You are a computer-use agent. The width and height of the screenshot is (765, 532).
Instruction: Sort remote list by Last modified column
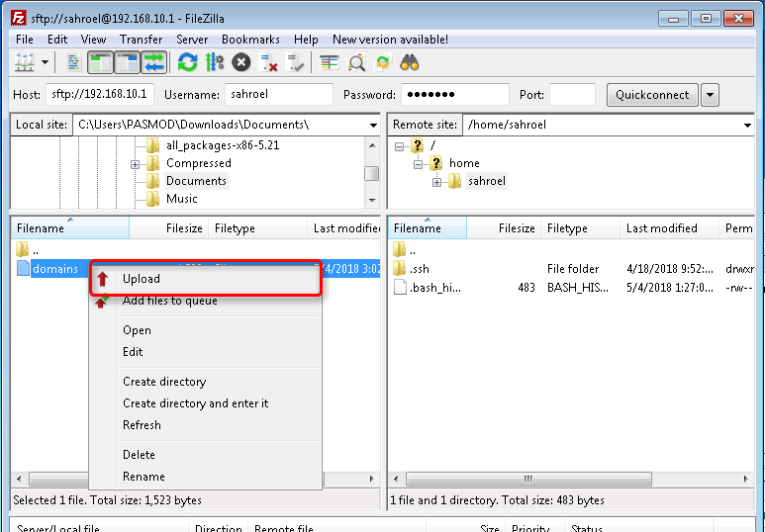coord(669,228)
